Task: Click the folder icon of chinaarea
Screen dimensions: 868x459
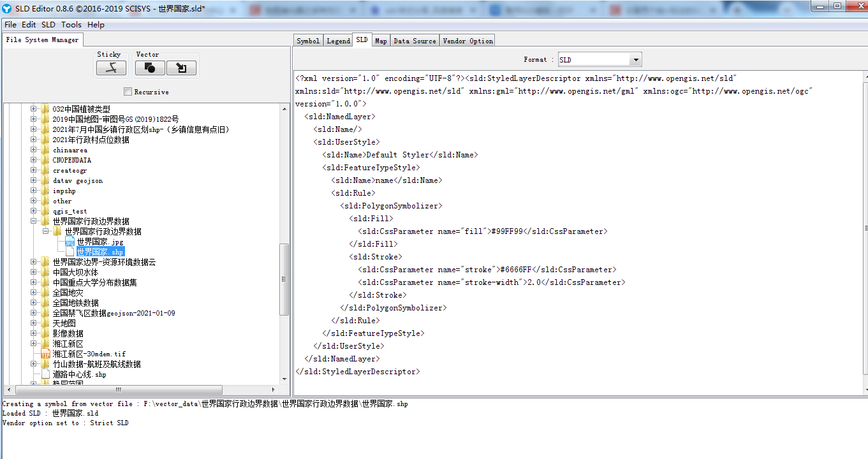Action: (45, 150)
